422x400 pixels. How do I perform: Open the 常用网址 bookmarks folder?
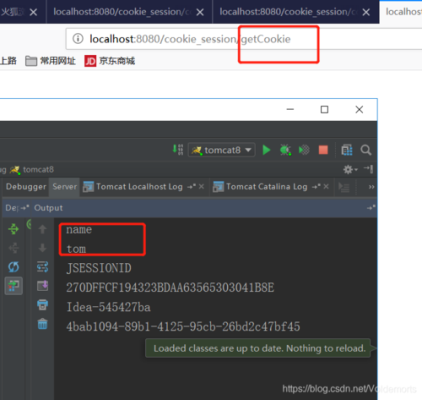click(50, 61)
